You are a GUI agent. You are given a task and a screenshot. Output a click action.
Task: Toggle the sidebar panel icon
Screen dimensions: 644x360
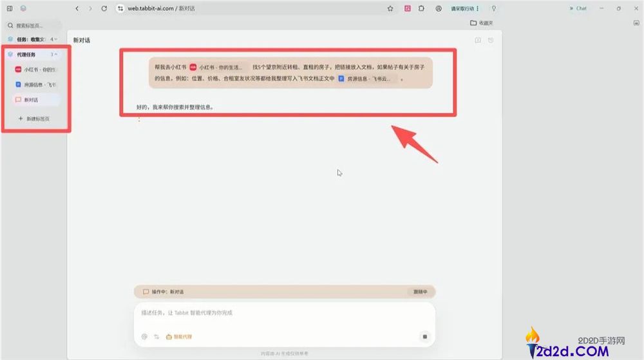pos(10,8)
